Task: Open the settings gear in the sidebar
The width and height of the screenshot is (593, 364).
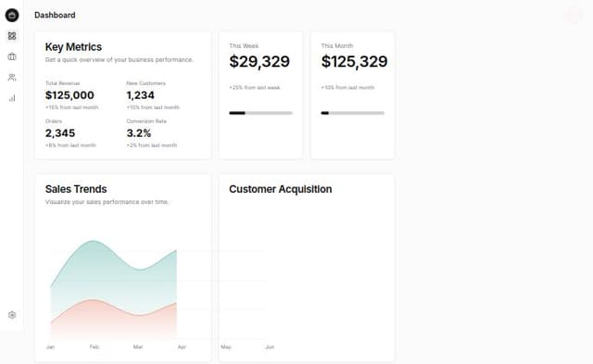Action: [x=12, y=315]
